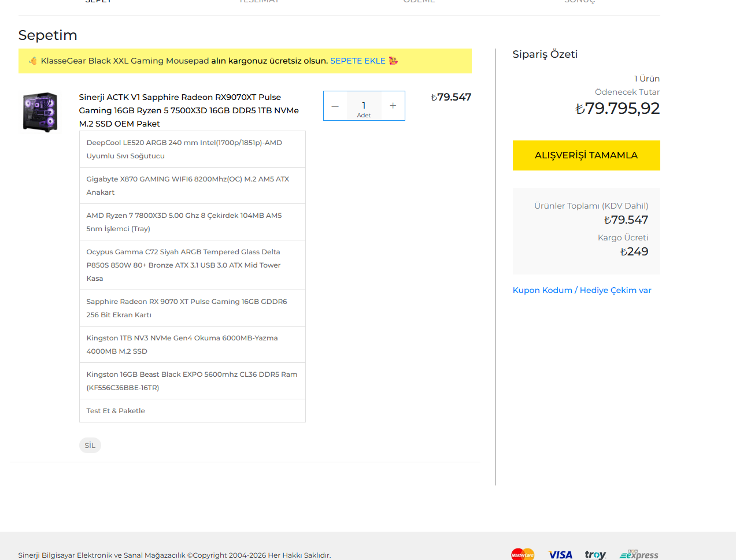
Task: Select Sapphire Radeon RX 9070 XT Pulse Ekran Kartı row
Action: coord(193,308)
